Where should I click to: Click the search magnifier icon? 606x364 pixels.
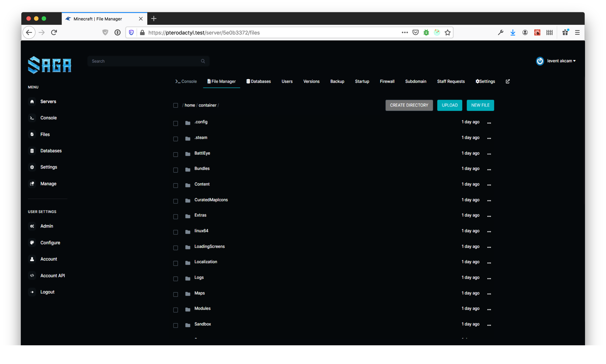[x=203, y=61]
